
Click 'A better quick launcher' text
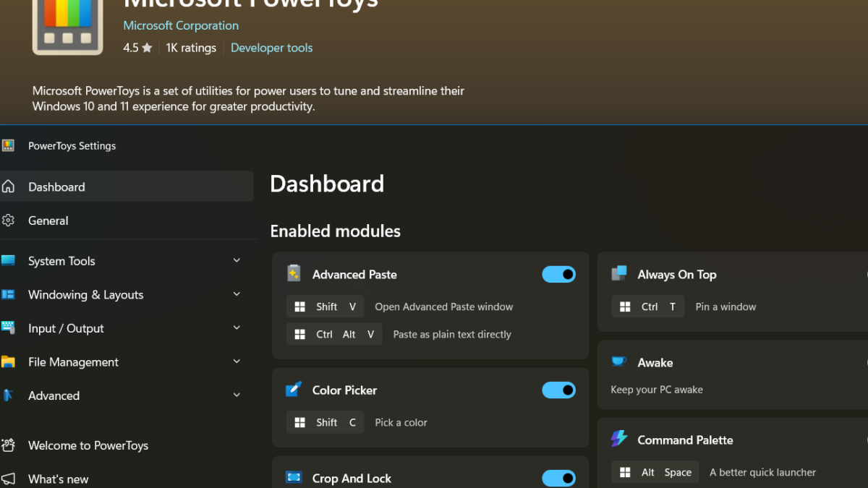click(x=762, y=472)
